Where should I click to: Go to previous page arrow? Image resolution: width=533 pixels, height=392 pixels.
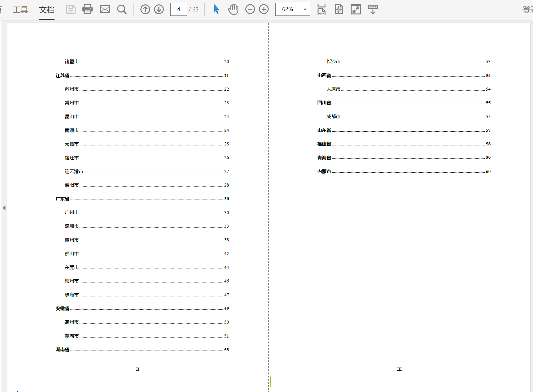[x=145, y=9]
